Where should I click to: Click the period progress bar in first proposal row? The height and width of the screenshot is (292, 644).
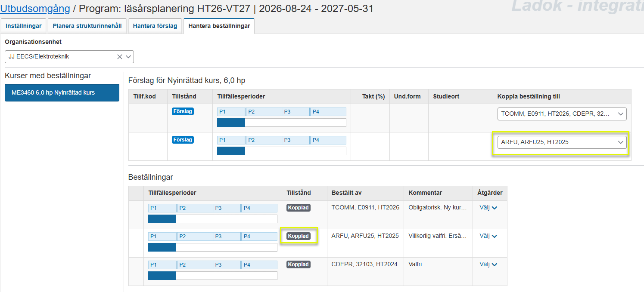pyautogui.click(x=281, y=123)
